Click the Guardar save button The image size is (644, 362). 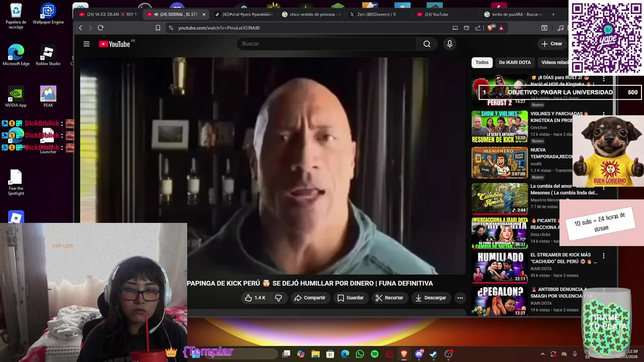tap(350, 298)
